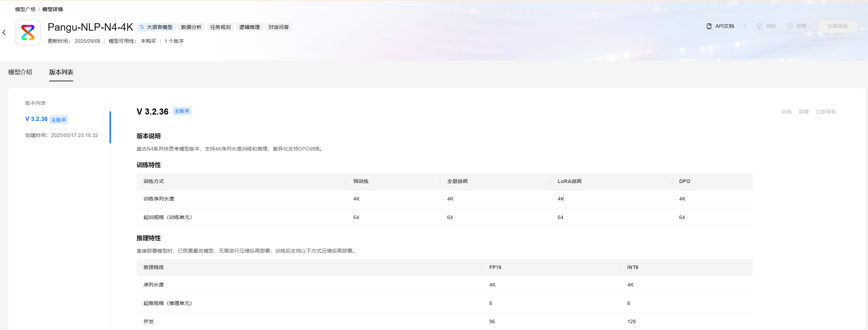This screenshot has width=868, height=330.
Task: Click the INT8 column header
Action: point(633,267)
